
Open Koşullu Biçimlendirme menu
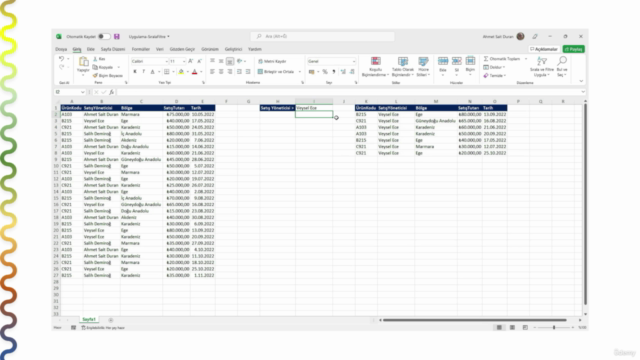[x=376, y=67]
